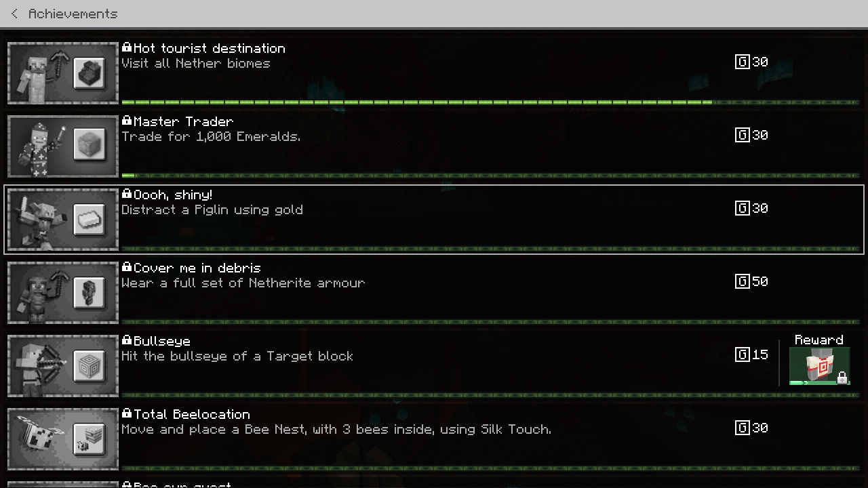Viewport: 868px width, 488px height.
Task: Click the gamerscore G icon for Bullseye
Action: click(x=743, y=354)
